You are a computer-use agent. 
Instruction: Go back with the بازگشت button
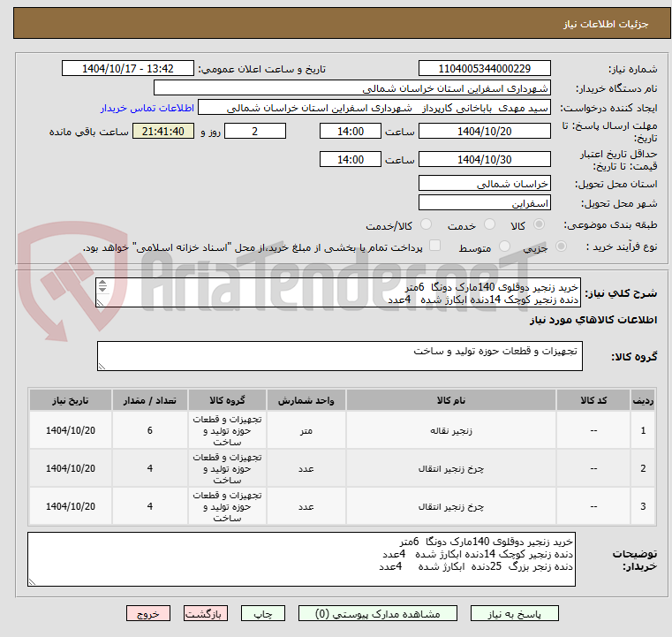tap(205, 614)
